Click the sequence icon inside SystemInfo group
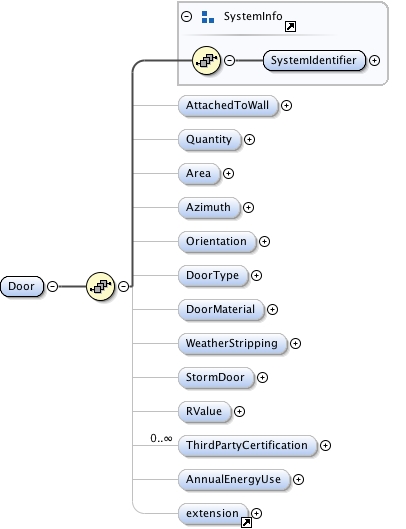This screenshot has width=406, height=529. point(206,60)
